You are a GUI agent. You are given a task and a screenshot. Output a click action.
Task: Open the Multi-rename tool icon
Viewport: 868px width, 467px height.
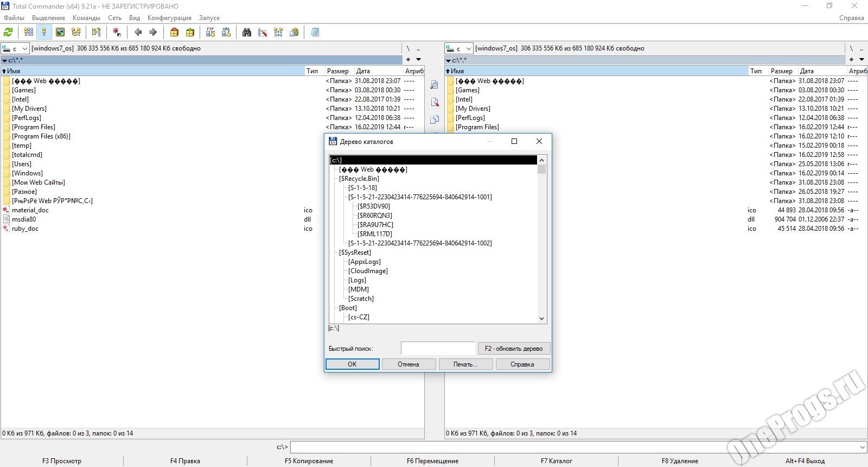pos(263,33)
